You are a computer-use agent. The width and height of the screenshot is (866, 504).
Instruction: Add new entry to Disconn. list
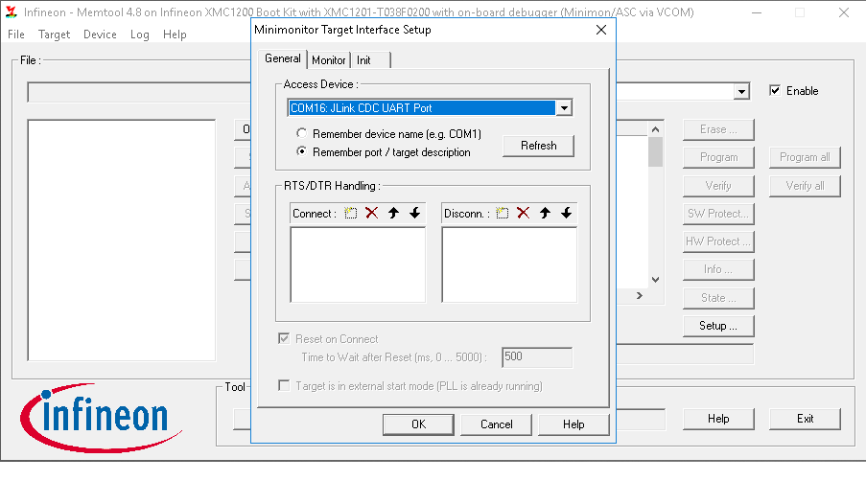tap(502, 213)
